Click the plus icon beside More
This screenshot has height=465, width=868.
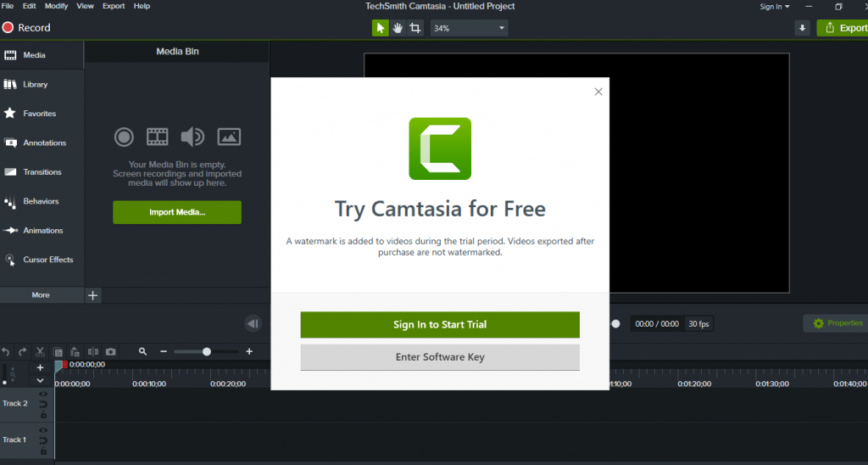click(x=93, y=295)
